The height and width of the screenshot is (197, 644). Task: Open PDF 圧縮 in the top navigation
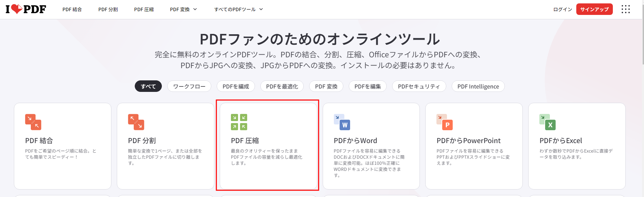[144, 9]
